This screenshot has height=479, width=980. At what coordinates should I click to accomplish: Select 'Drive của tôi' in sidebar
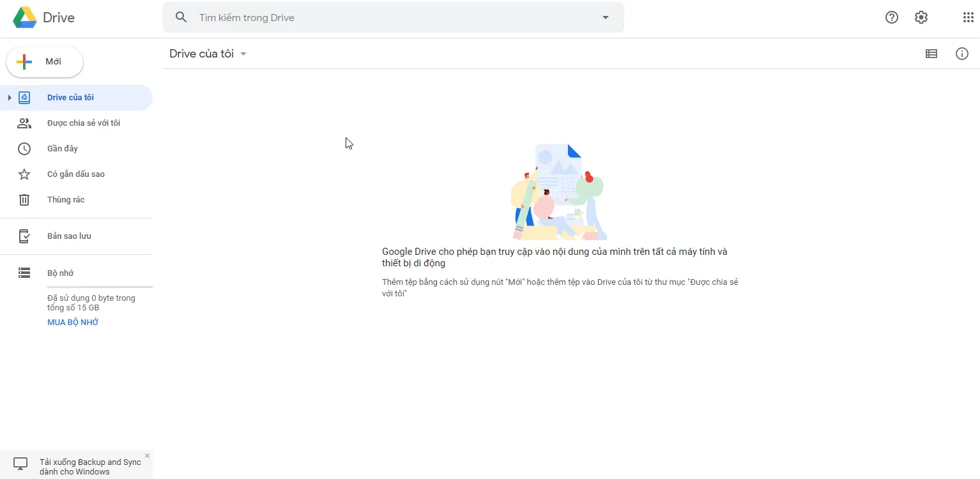76,98
